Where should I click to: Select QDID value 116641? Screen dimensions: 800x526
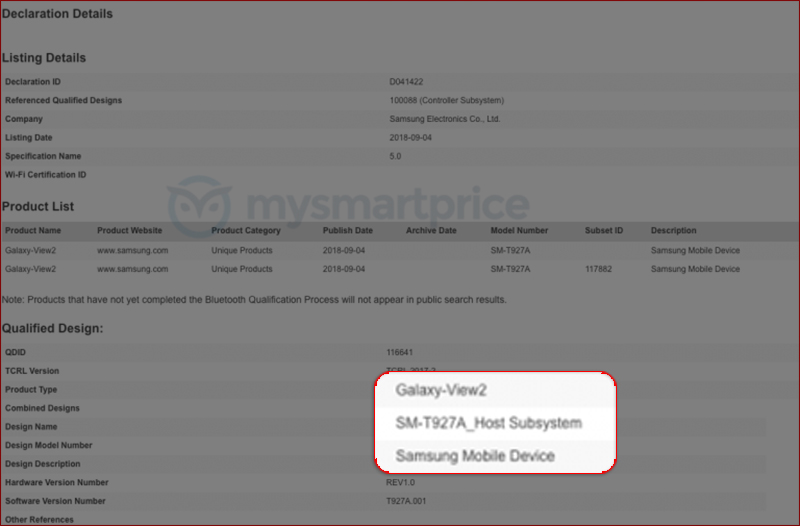point(399,353)
